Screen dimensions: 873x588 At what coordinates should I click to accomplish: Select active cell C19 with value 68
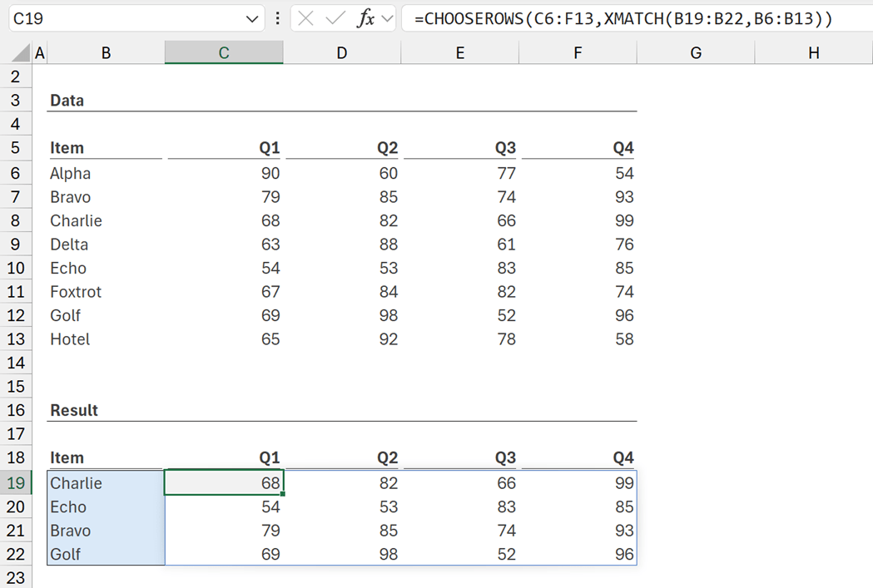224,483
